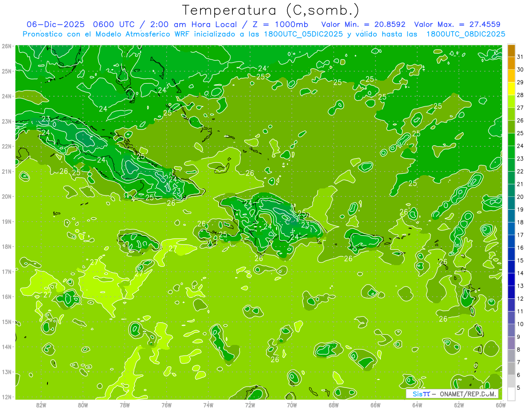Click the "60W" longitude axis label
This screenshot has height=411, width=532.
(x=501, y=404)
